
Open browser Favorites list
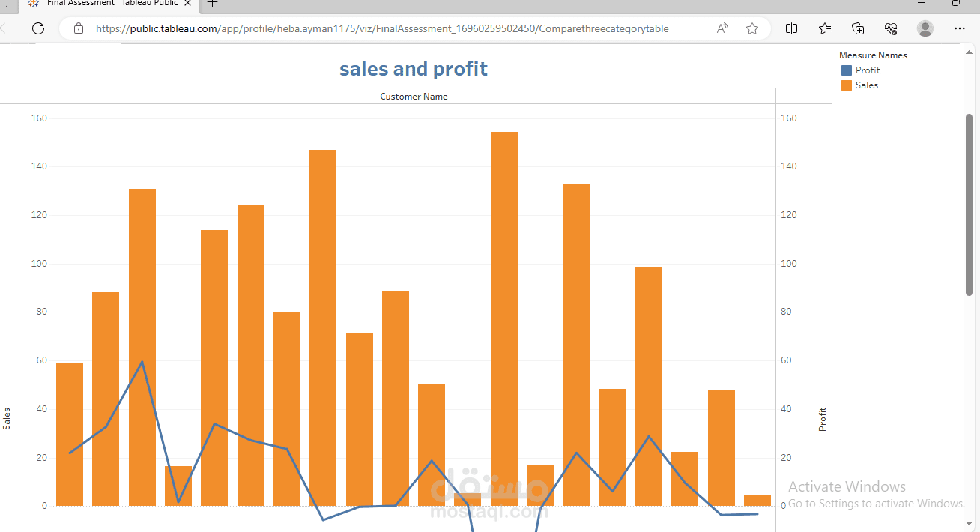click(x=824, y=28)
